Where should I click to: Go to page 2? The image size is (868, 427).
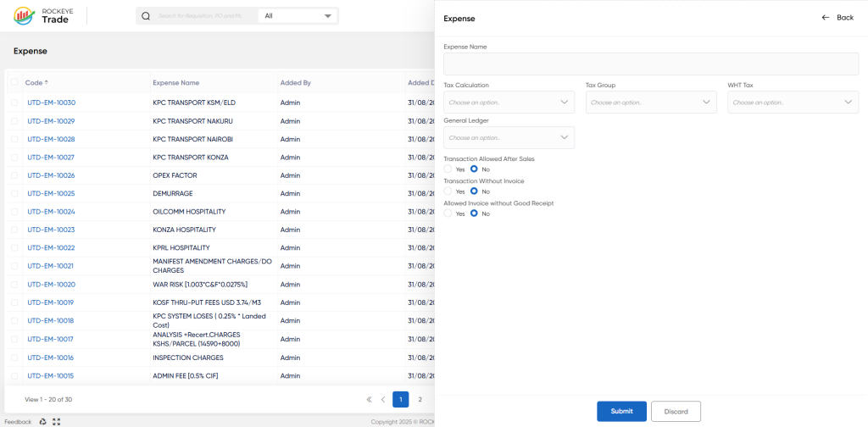point(420,399)
